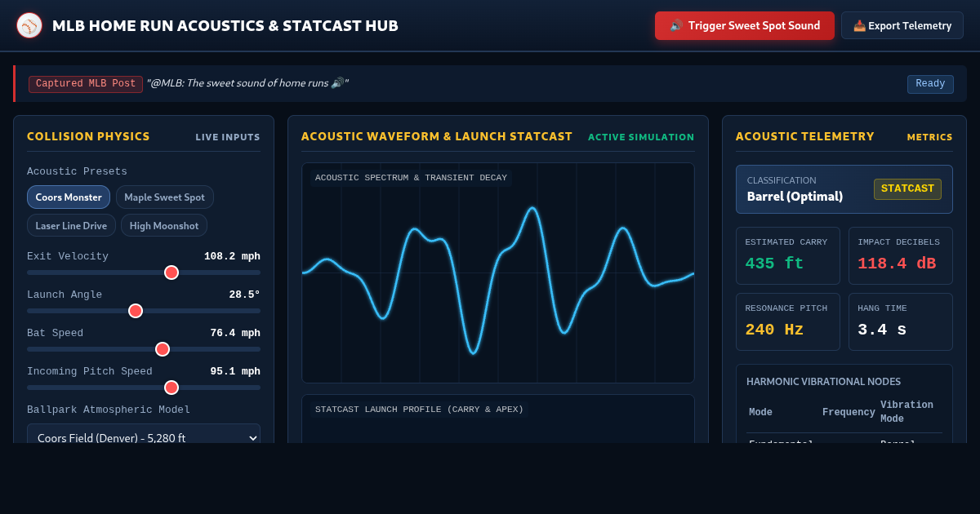Click the Active Simulation status label
The height and width of the screenshot is (514, 980).
(641, 137)
